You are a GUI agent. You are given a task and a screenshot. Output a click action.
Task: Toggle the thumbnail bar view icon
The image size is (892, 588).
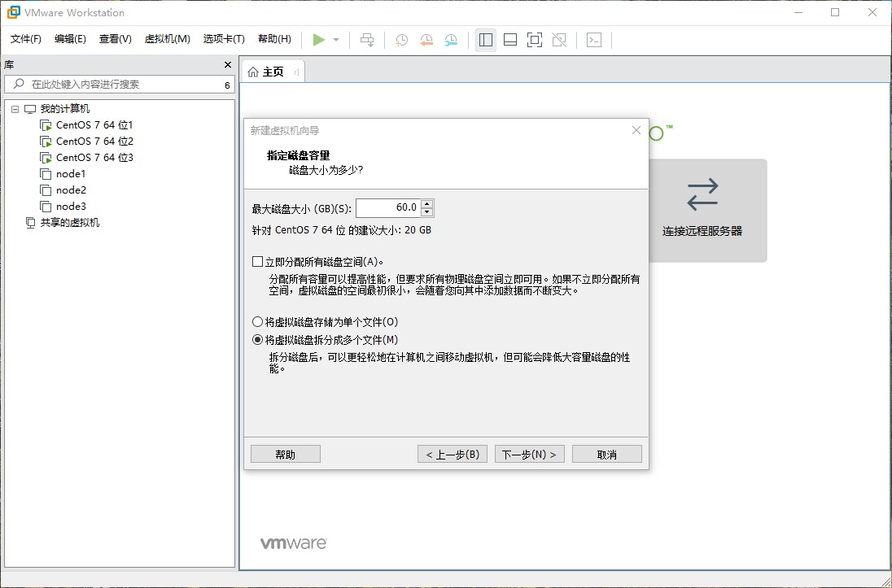point(510,39)
